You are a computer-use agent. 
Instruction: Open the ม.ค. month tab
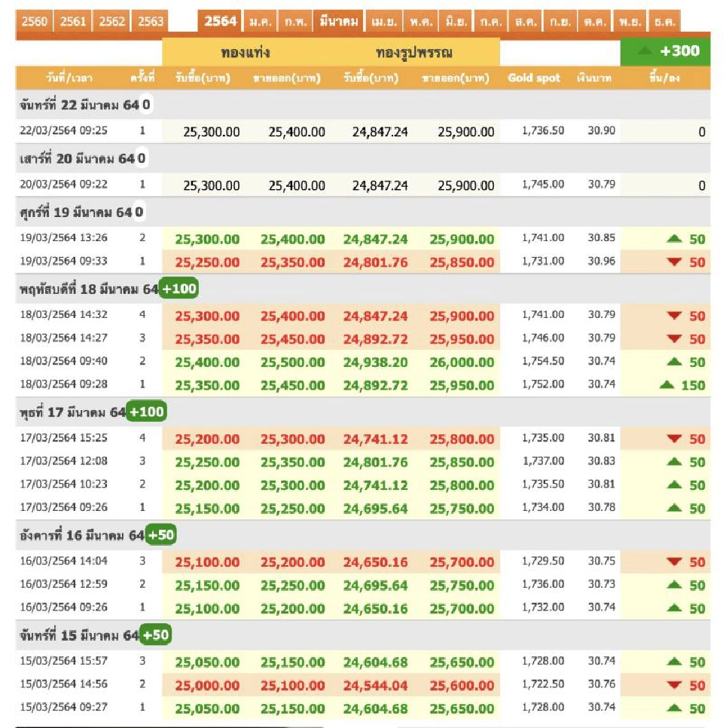261,21
